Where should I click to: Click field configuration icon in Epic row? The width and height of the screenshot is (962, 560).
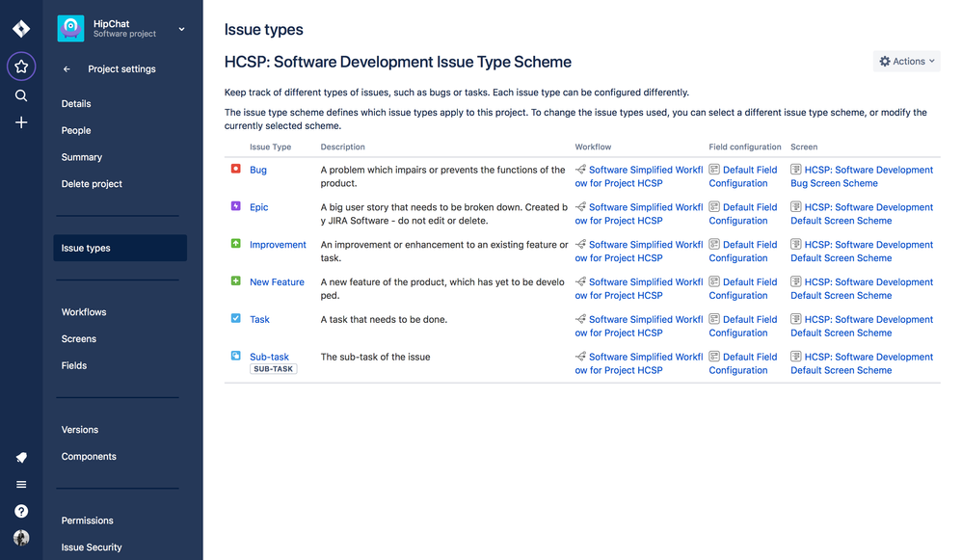coord(714,206)
